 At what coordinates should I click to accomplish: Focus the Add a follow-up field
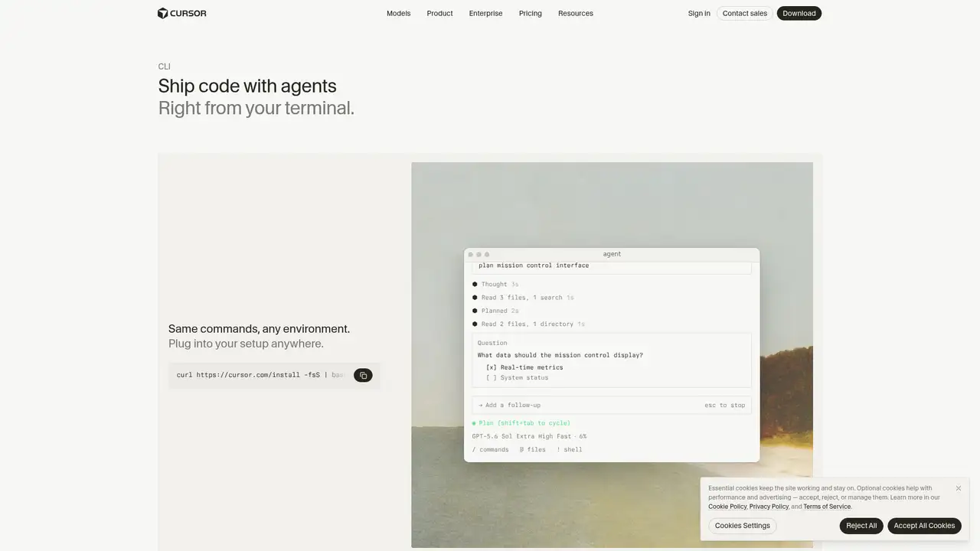[x=612, y=405]
